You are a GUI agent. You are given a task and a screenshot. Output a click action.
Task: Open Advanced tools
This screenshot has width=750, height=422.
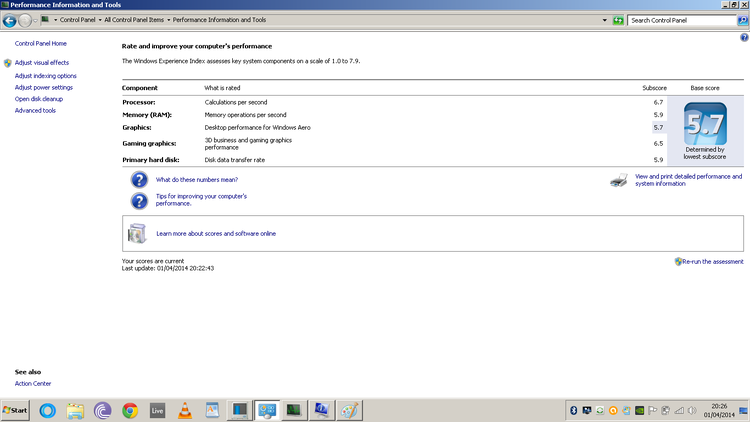pyautogui.click(x=35, y=111)
